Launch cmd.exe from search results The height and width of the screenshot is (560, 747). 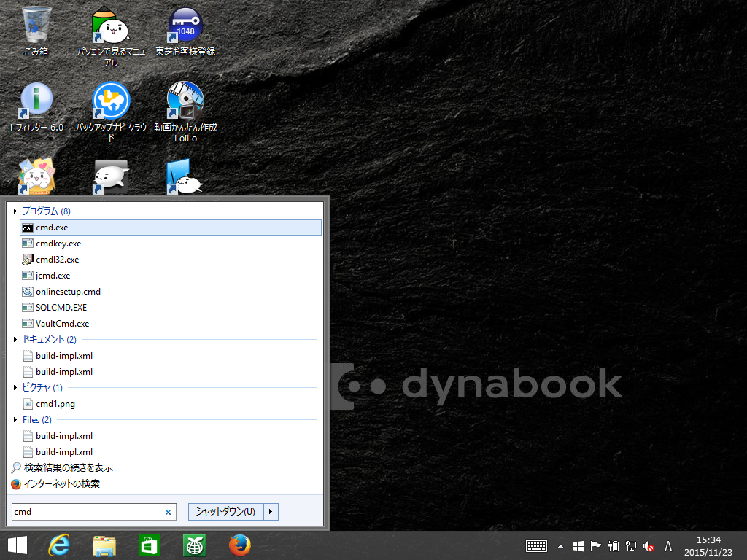171,227
